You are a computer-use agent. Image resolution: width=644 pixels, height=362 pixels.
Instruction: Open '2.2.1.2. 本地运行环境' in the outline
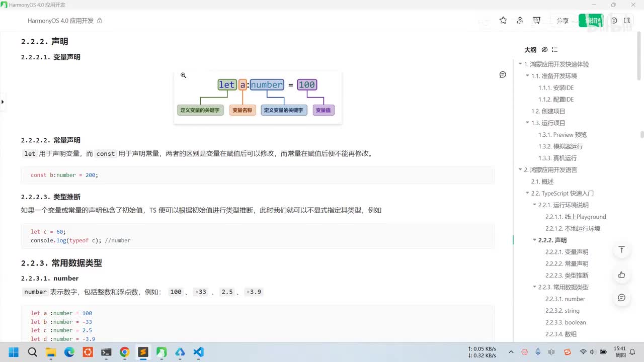click(x=573, y=228)
